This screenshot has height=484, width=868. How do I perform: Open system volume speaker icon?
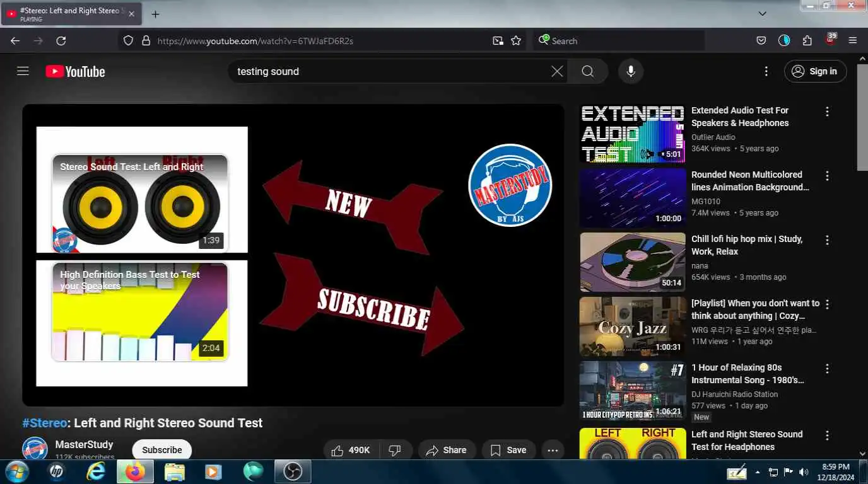pyautogui.click(x=804, y=472)
